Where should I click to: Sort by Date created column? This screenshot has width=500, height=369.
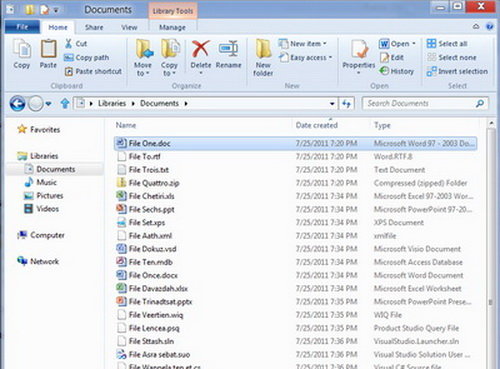317,125
